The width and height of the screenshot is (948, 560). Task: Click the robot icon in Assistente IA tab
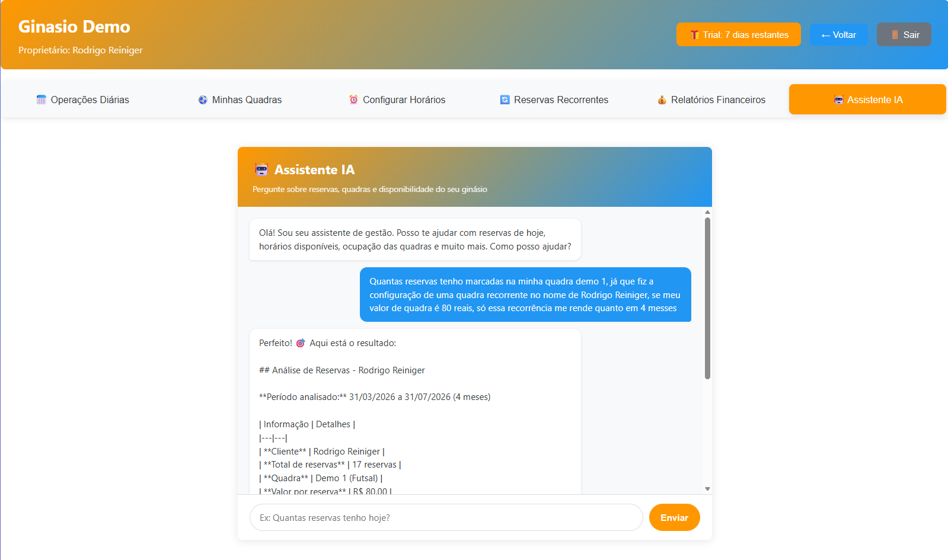[x=838, y=100]
